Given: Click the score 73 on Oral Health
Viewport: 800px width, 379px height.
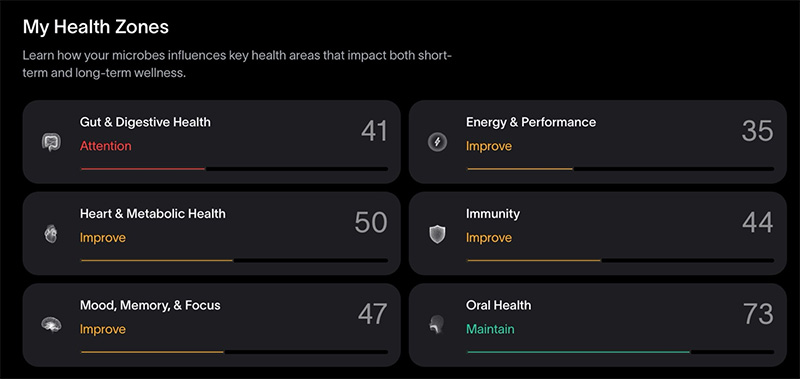Looking at the screenshot, I should tap(758, 314).
